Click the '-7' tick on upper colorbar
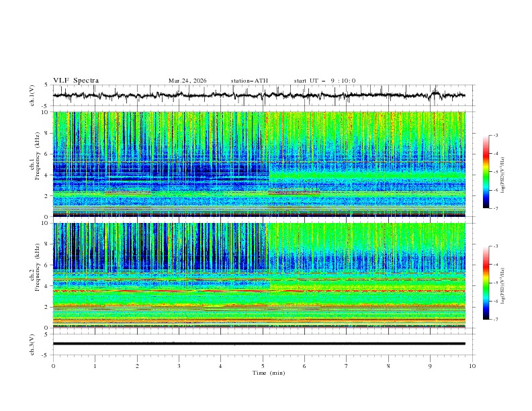532x411 pixels. [496, 208]
